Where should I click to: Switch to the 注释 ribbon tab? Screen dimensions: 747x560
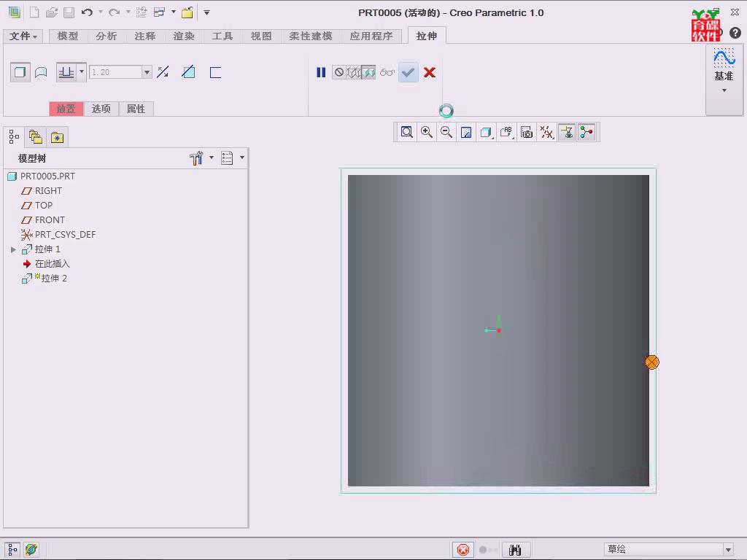[x=145, y=36]
